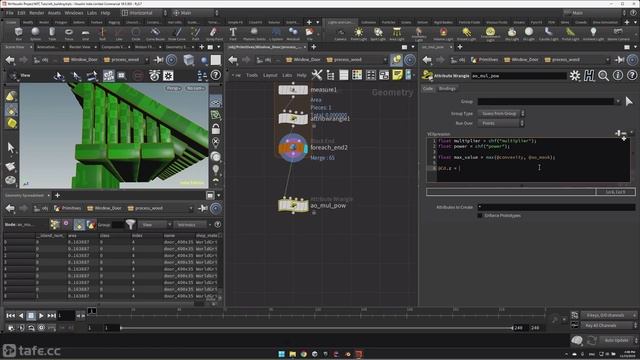Open Chrome from the taskbar

pos(304,354)
